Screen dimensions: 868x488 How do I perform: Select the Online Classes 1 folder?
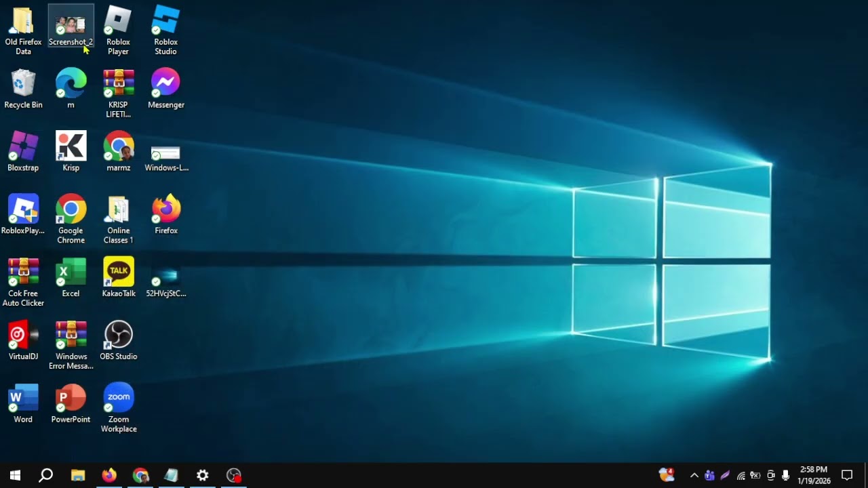[118, 220]
